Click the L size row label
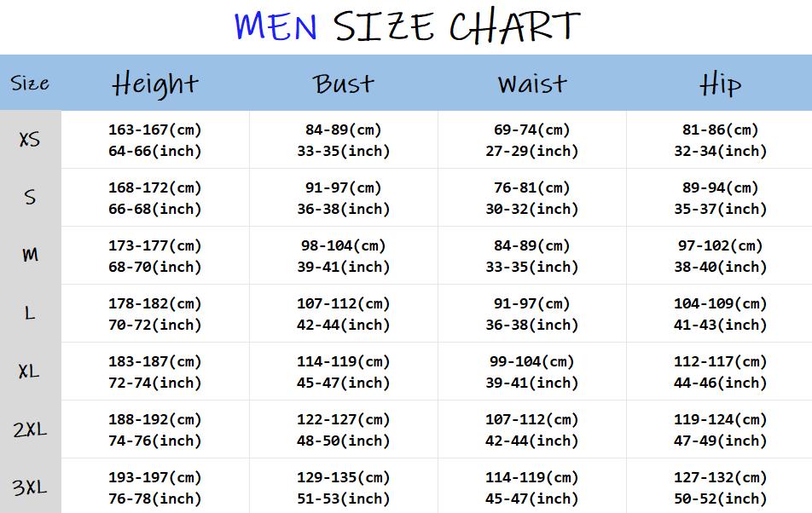This screenshot has width=812, height=513. [30, 313]
